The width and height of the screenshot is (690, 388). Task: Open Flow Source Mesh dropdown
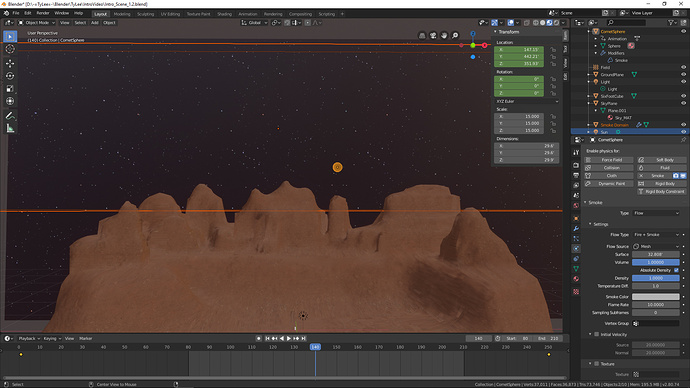coord(656,246)
